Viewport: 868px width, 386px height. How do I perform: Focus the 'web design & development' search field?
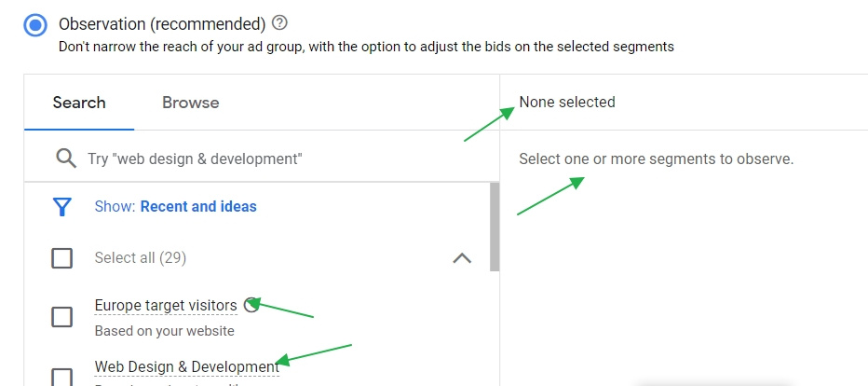[279, 159]
